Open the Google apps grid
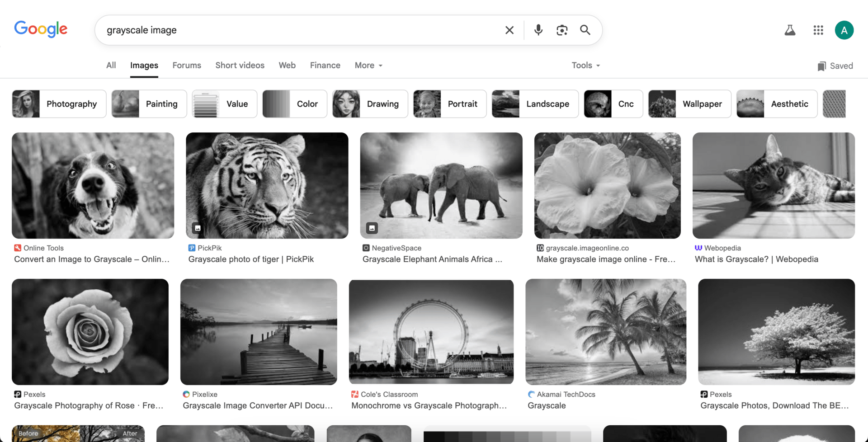 (x=818, y=30)
